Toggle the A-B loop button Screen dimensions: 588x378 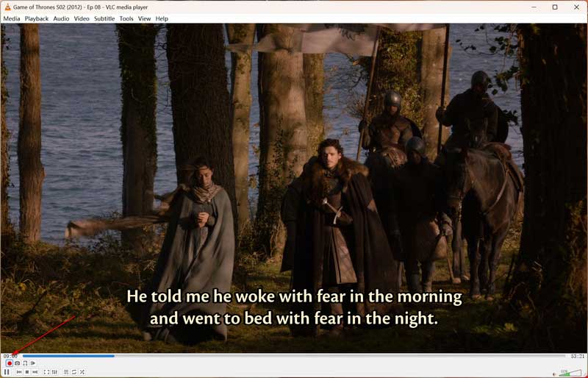point(25,363)
